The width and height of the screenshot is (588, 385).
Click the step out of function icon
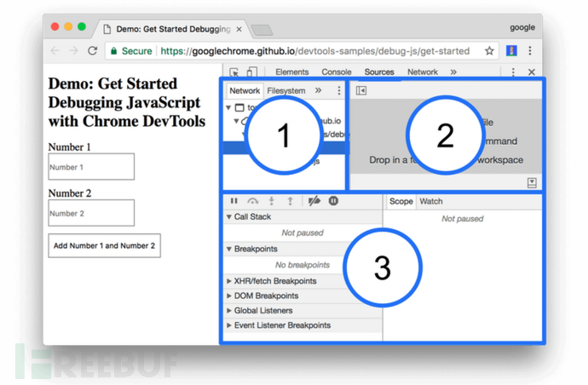[x=290, y=201]
